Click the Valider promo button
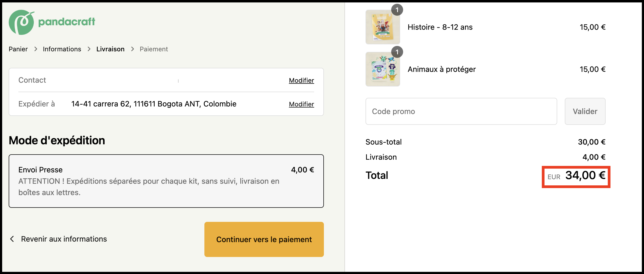The height and width of the screenshot is (274, 644). [585, 111]
